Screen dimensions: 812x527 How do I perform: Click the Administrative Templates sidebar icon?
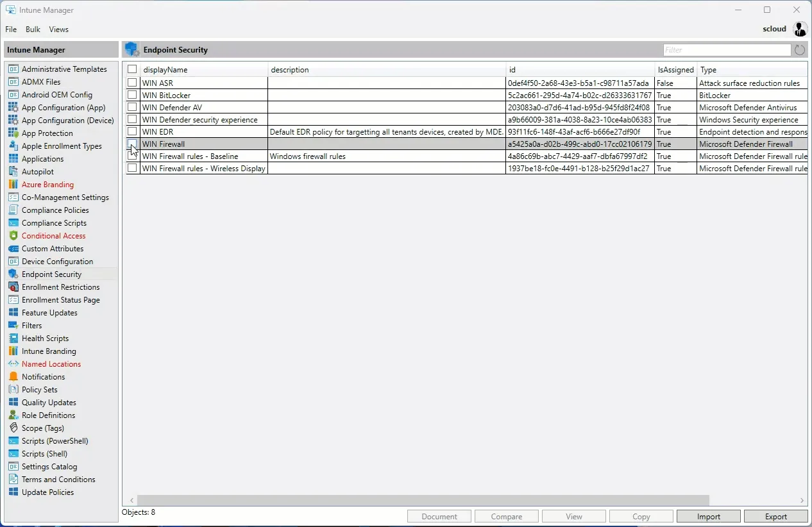pyautogui.click(x=13, y=69)
